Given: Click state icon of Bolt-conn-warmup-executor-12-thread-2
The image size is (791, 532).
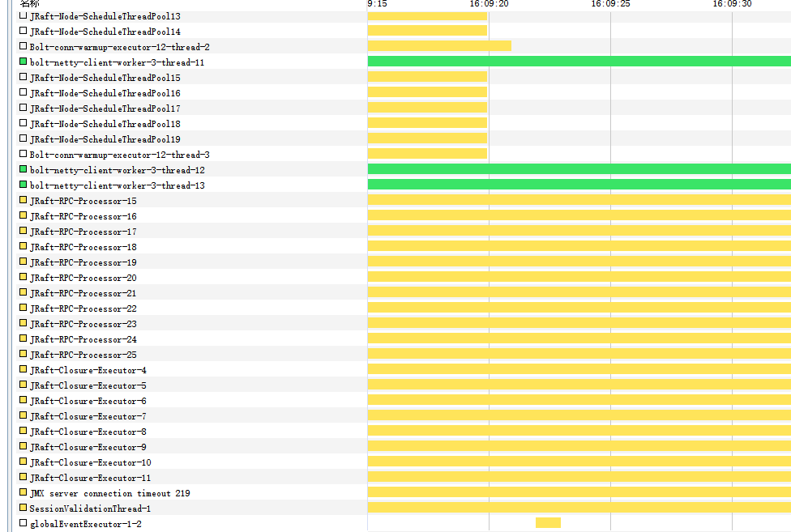Looking at the screenshot, I should coord(23,46).
